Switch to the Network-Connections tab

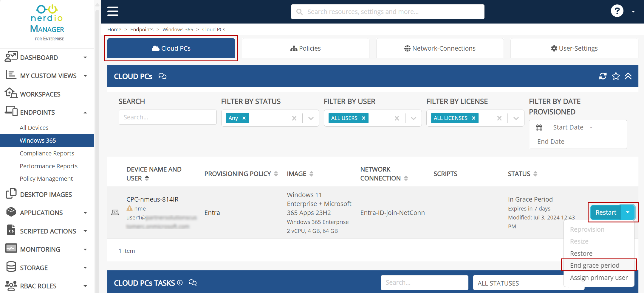pos(440,48)
